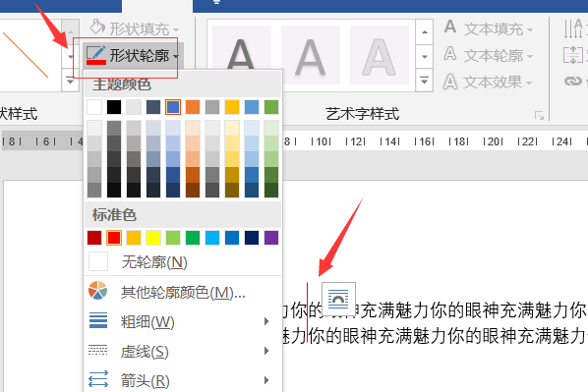Choose gold theme color in top row
The width and height of the screenshot is (588, 392).
[232, 107]
